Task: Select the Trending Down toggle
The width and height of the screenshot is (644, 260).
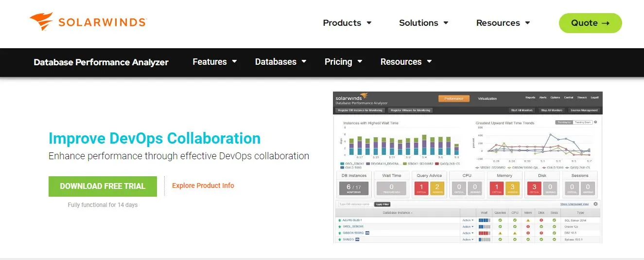Action: pos(582,122)
